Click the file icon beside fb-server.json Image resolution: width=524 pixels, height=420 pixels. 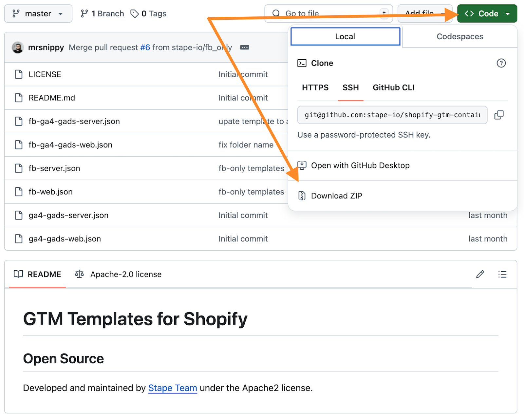tap(19, 168)
